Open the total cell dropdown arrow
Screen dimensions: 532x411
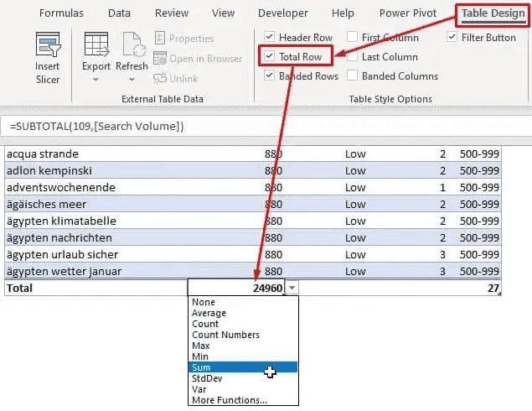point(292,288)
